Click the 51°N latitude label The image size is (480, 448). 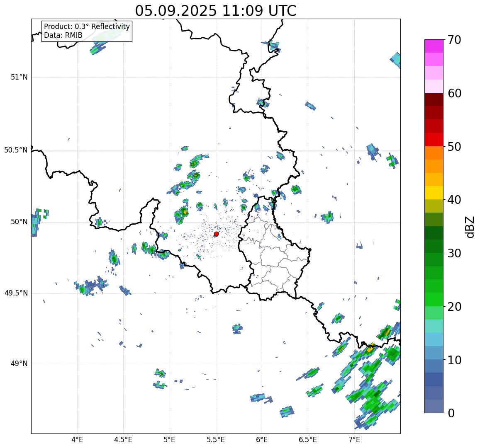click(19, 77)
